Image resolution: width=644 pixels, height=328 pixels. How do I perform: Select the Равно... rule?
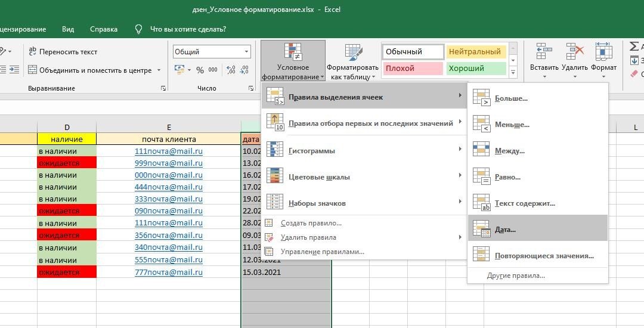pyautogui.click(x=538, y=176)
